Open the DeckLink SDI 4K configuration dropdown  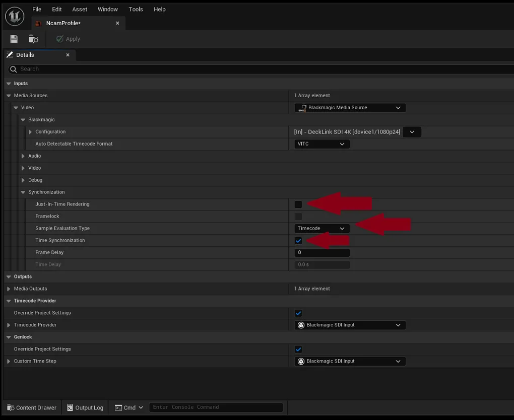pyautogui.click(x=412, y=132)
